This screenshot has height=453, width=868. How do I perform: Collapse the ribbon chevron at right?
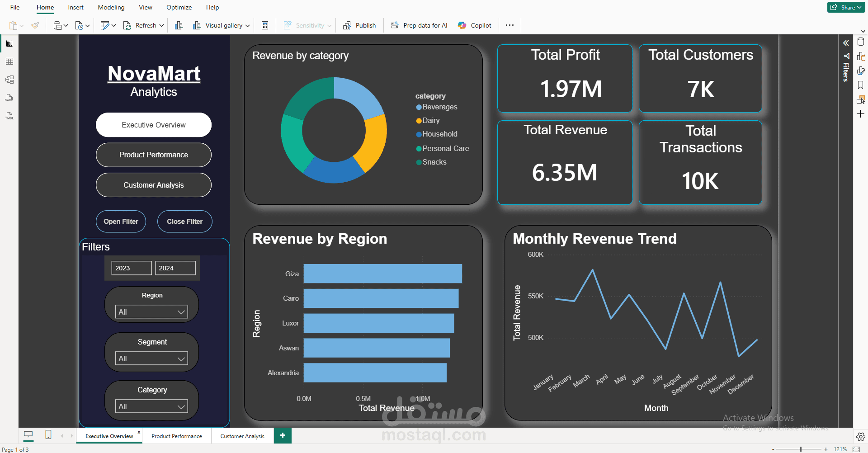tap(863, 32)
